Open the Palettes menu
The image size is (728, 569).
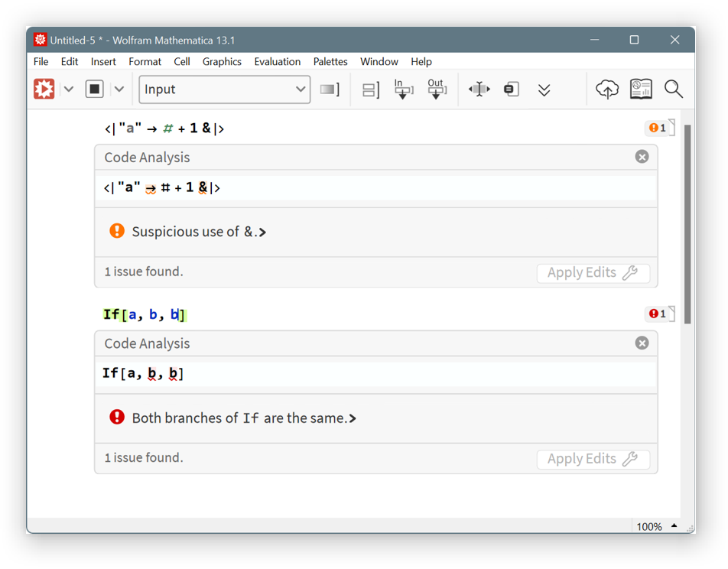pos(330,62)
